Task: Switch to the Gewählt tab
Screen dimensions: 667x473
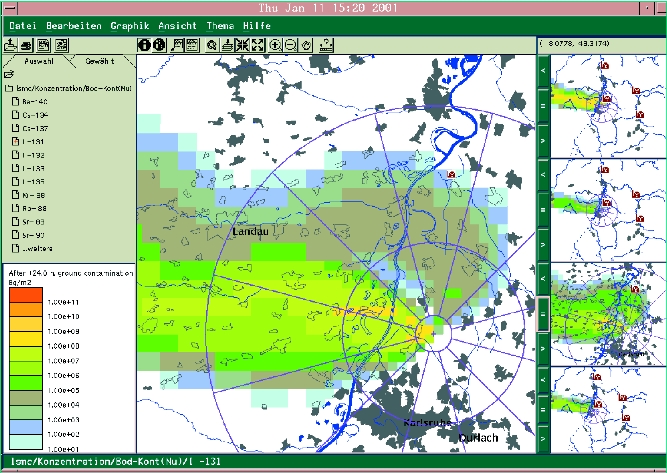Action: [98, 61]
